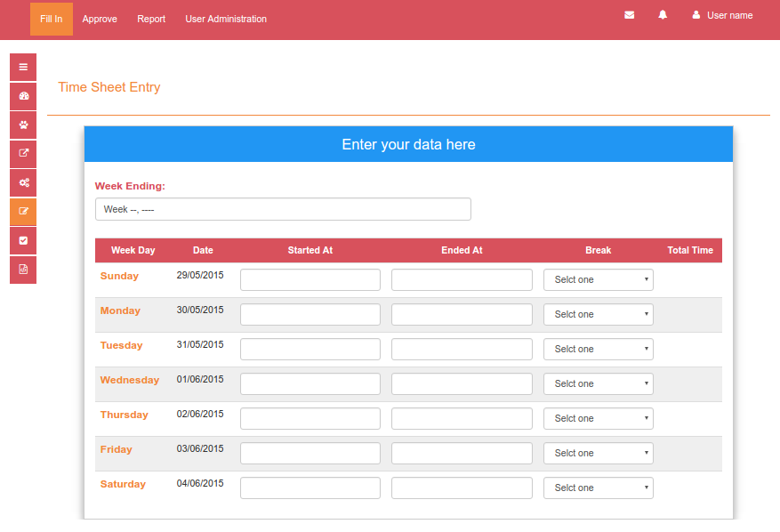Screen dimensions: 780x532
Task: Click the external link sidebar icon
Action: coord(23,154)
